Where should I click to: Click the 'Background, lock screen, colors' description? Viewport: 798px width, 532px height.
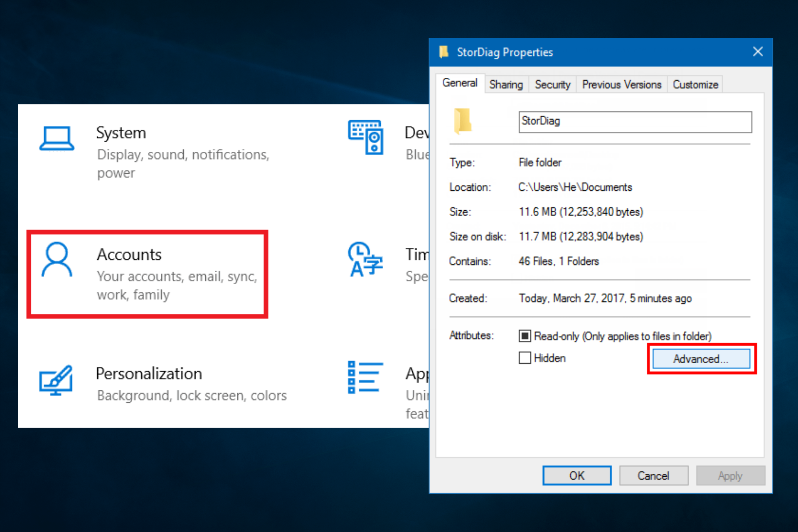(x=192, y=395)
